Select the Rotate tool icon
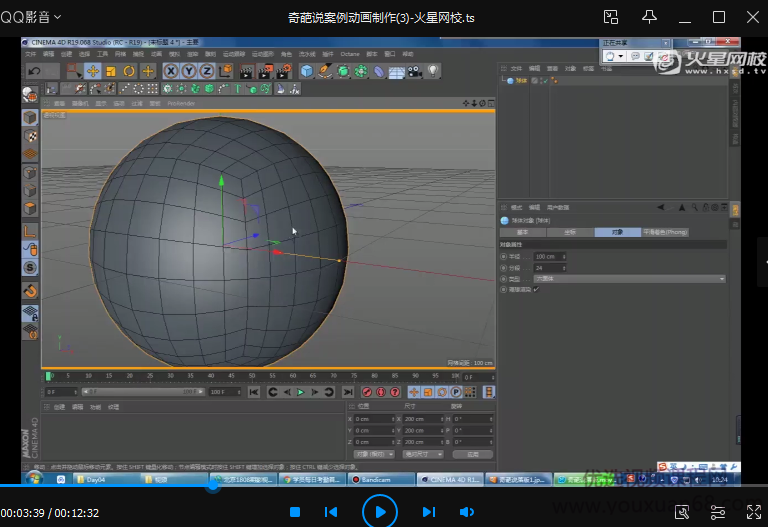This screenshot has height=527, width=768. point(129,71)
